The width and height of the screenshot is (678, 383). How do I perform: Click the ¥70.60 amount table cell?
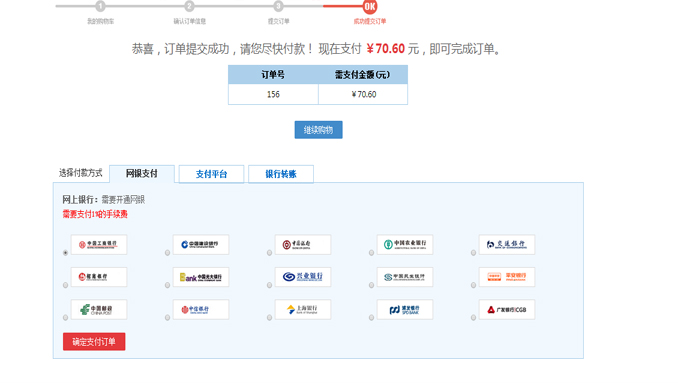363,94
